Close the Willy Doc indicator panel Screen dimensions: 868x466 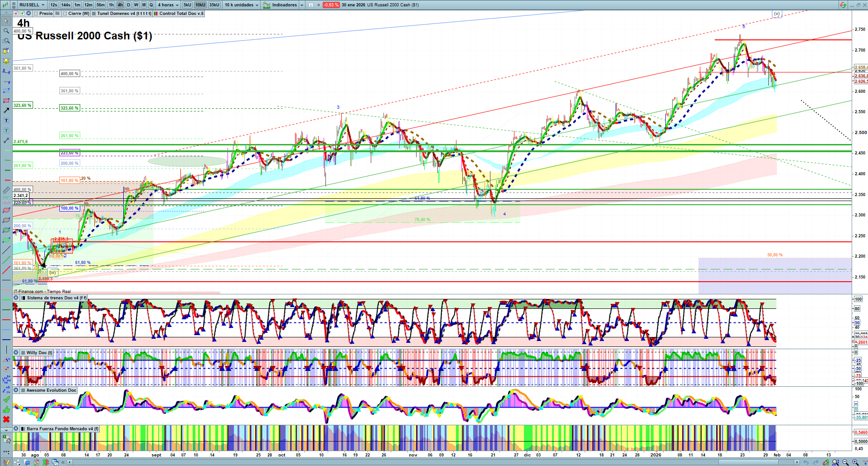click(16, 352)
